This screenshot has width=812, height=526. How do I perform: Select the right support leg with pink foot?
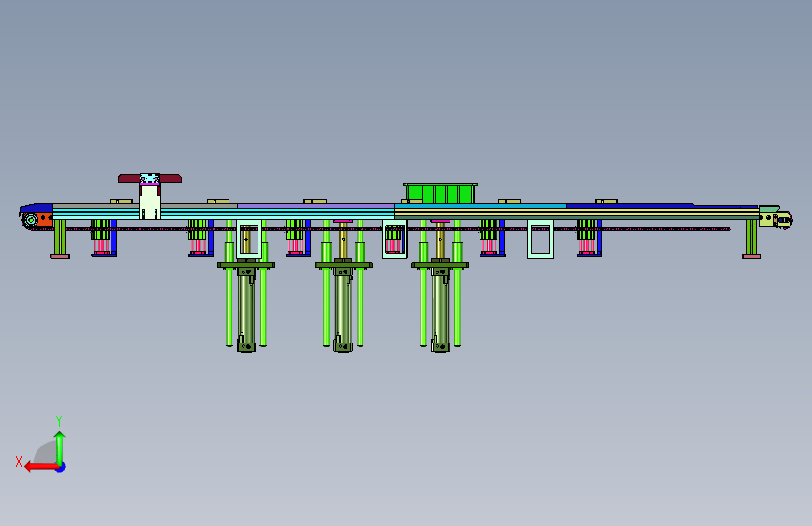pos(751,240)
